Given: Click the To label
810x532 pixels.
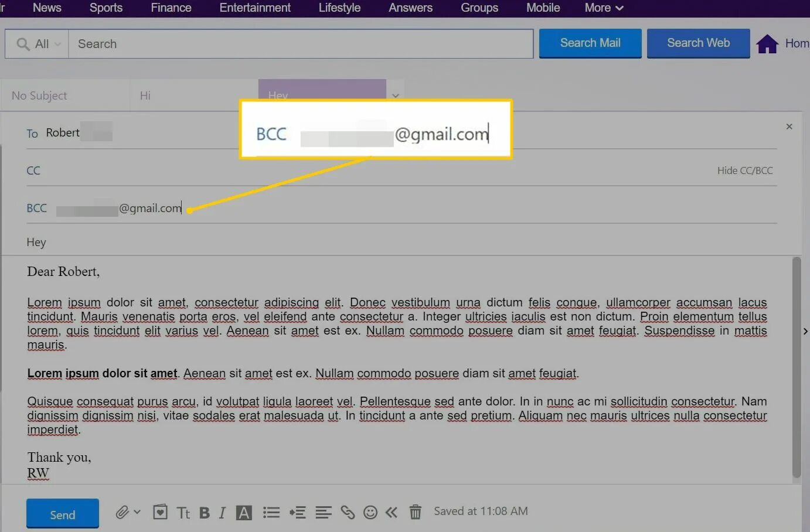Looking at the screenshot, I should (32, 134).
